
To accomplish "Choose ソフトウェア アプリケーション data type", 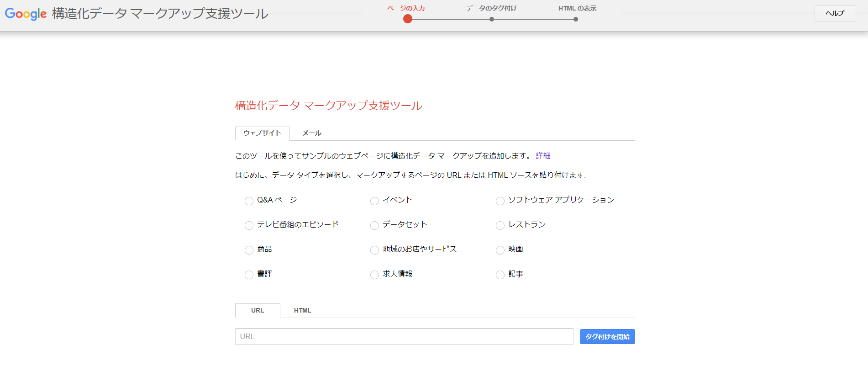I will (x=500, y=201).
